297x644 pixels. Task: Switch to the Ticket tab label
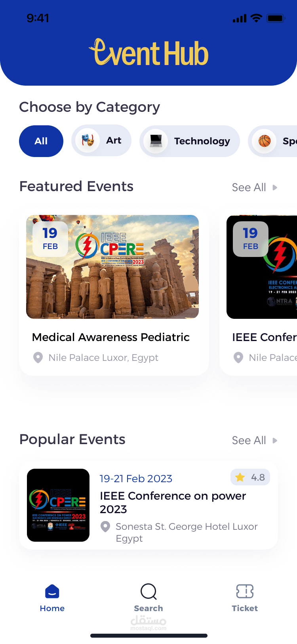(245, 608)
